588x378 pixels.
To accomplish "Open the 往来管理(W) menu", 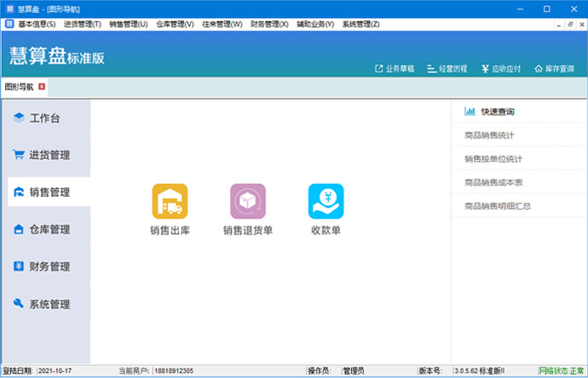I will point(222,24).
